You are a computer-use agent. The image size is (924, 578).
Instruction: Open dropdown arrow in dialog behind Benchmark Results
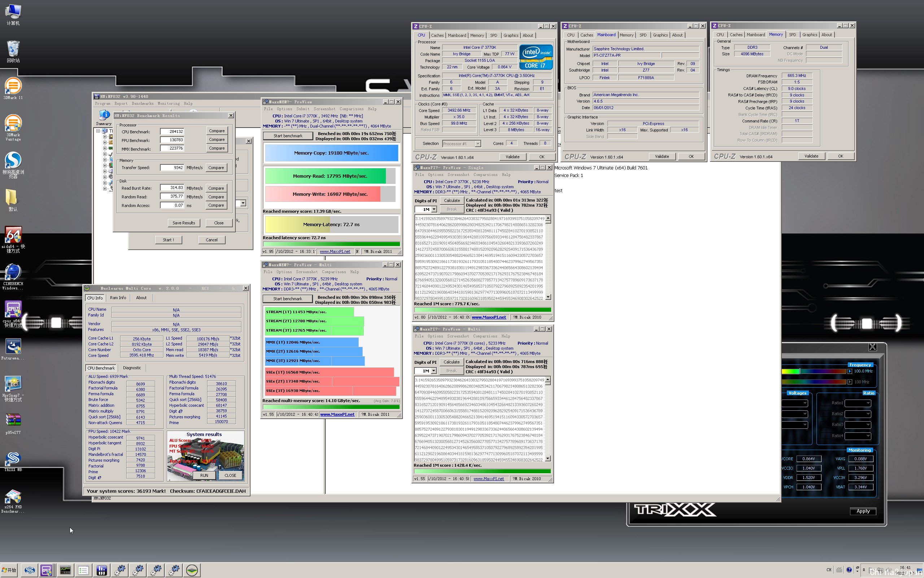tap(243, 203)
